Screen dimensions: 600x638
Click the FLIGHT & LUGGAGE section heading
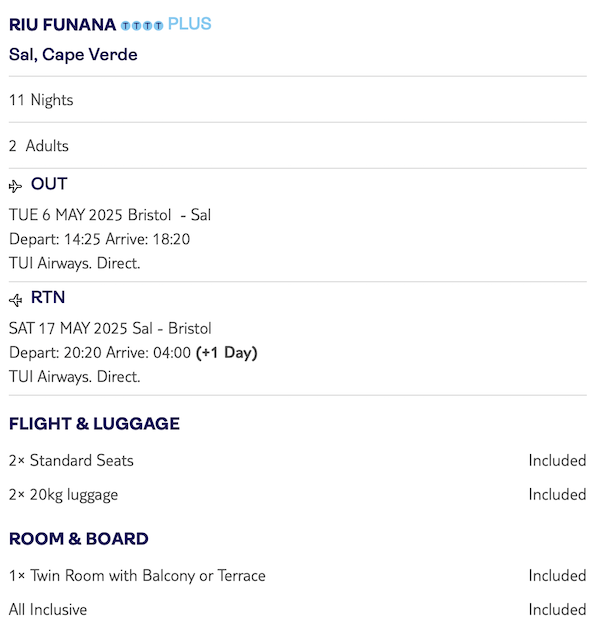tap(94, 423)
